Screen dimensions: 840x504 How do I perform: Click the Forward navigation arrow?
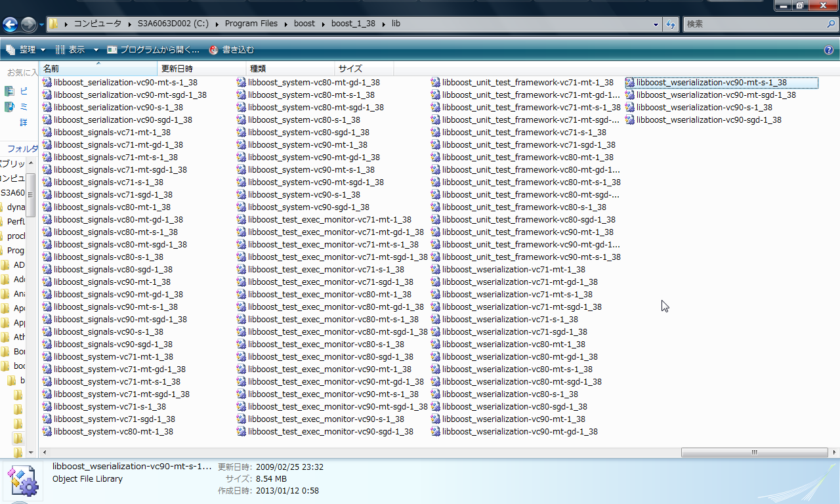coord(28,25)
